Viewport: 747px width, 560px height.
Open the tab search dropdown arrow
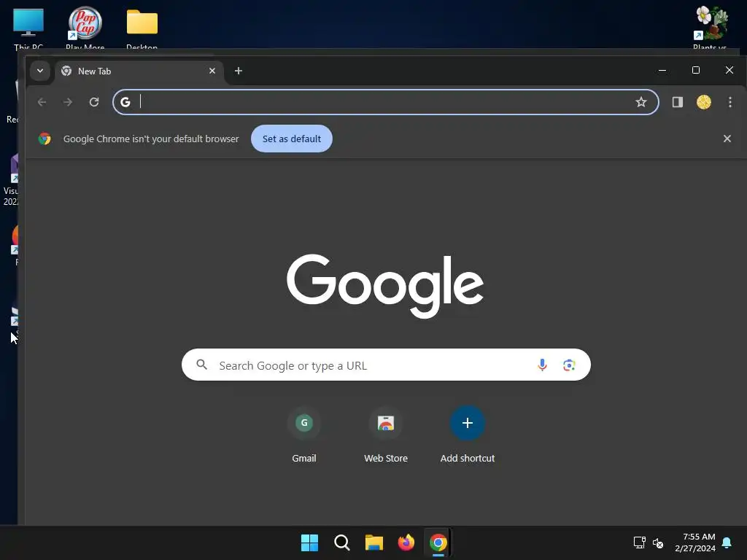pyautogui.click(x=40, y=71)
